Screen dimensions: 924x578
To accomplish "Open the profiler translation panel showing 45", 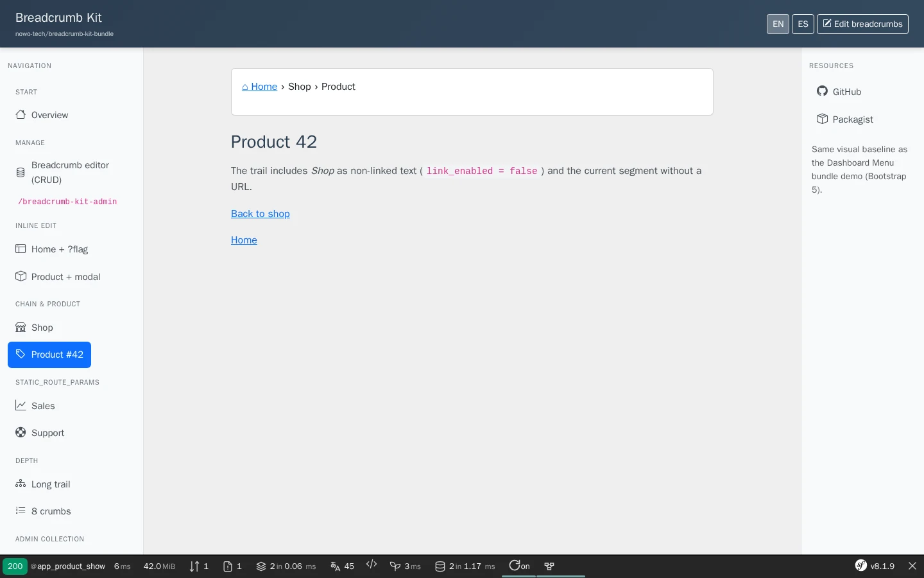I will [x=342, y=566].
